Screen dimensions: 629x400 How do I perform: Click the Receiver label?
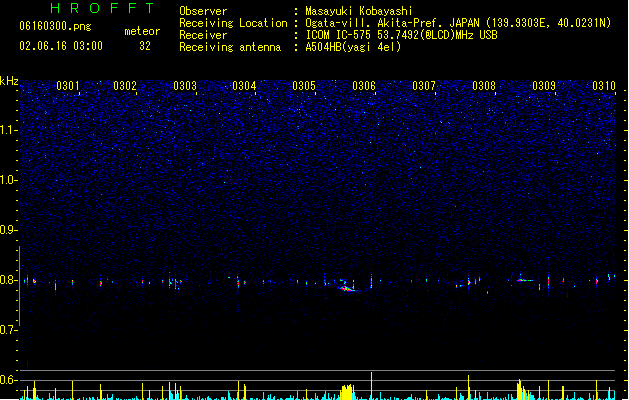point(203,35)
